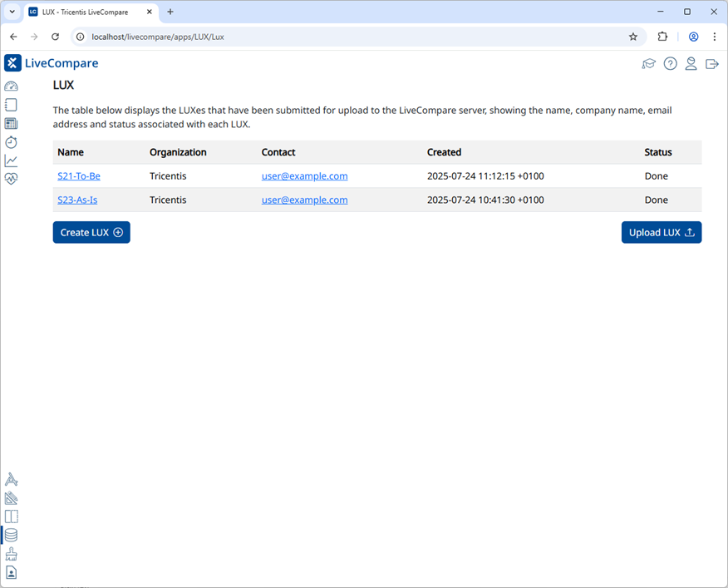Open the stopwatch icon in left sidebar
Image resolution: width=728 pixels, height=588 pixels.
[x=11, y=142]
